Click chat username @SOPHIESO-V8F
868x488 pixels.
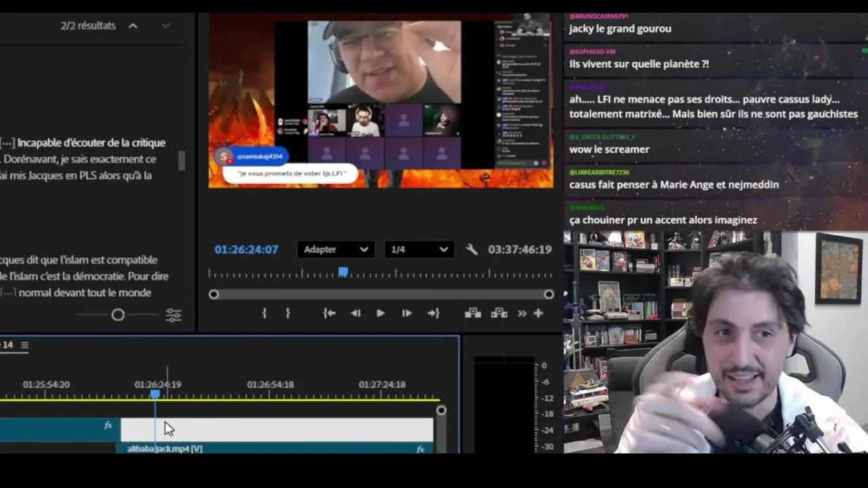pyautogui.click(x=593, y=52)
